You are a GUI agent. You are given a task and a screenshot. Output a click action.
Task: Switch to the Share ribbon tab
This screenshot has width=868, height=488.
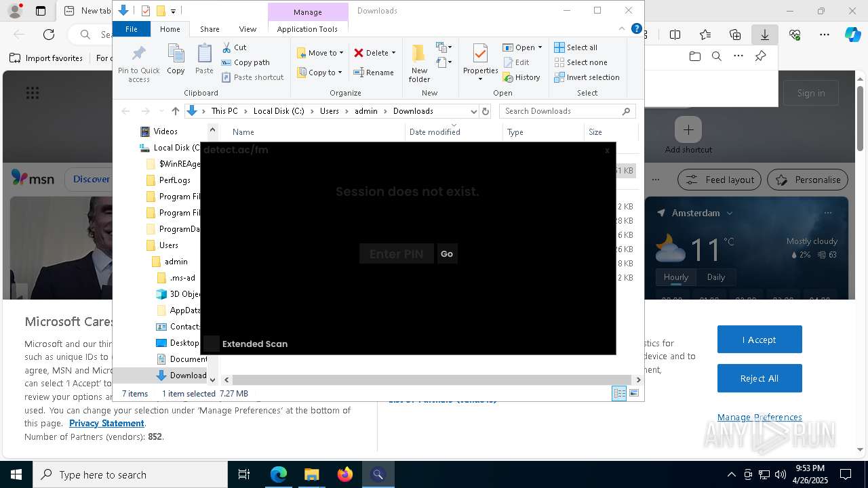[210, 29]
